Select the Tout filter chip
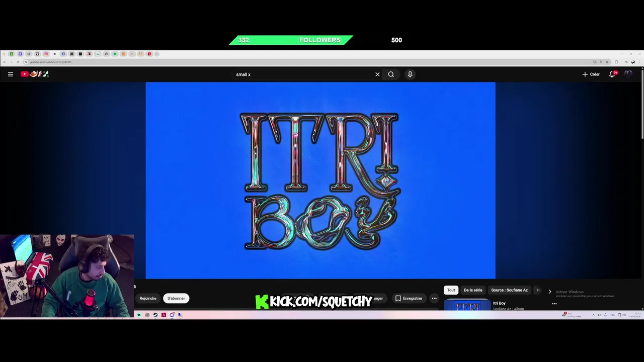The width and height of the screenshot is (644, 362). click(451, 290)
